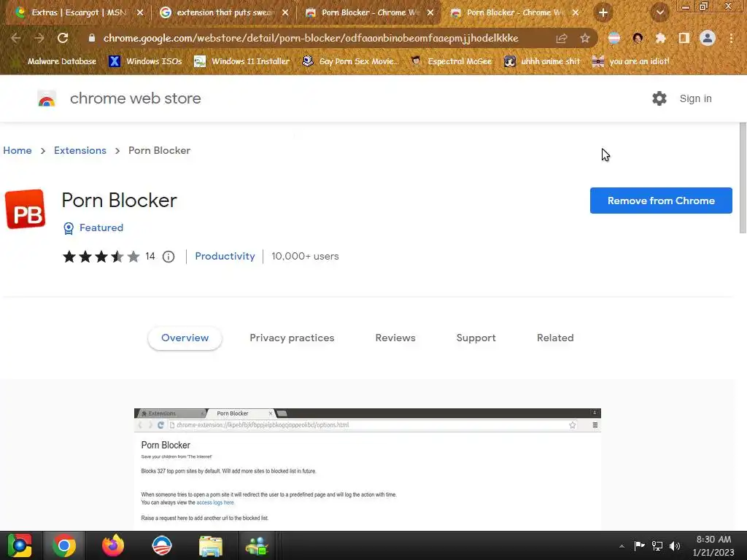Click the Chrome taskbar icon
Image resolution: width=747 pixels, height=560 pixels.
pyautogui.click(x=64, y=545)
